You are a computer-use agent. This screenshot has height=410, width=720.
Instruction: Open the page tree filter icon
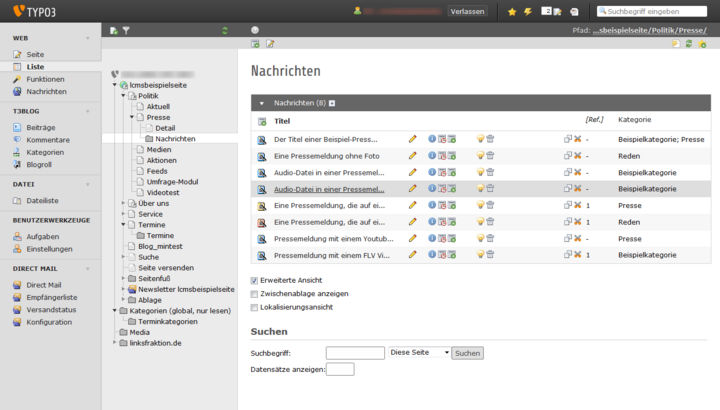pyautogui.click(x=126, y=31)
